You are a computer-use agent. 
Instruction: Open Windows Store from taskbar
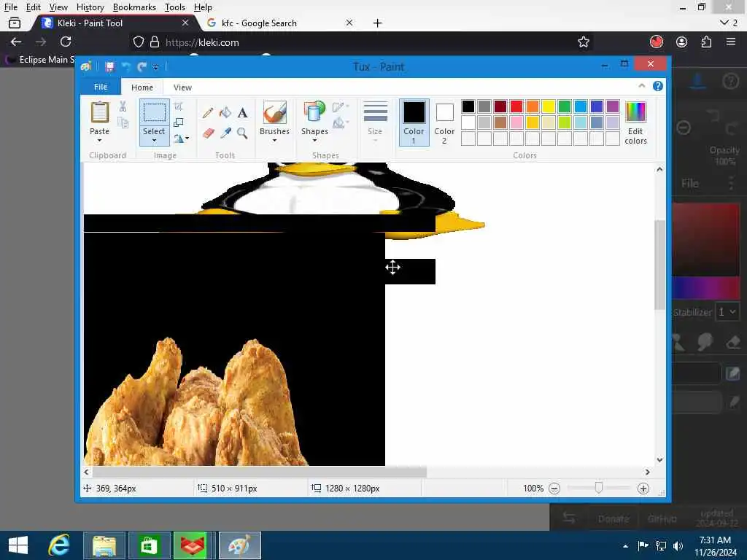[x=149, y=545]
